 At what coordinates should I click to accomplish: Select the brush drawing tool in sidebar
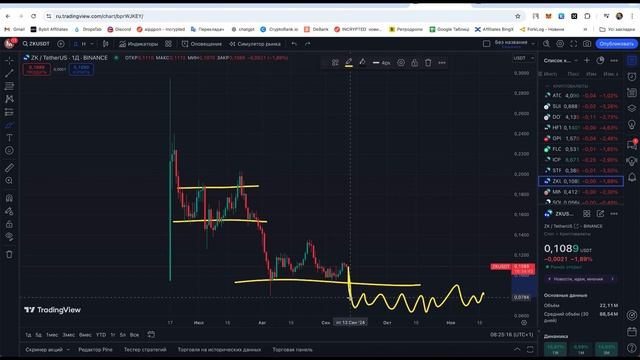click(9, 125)
